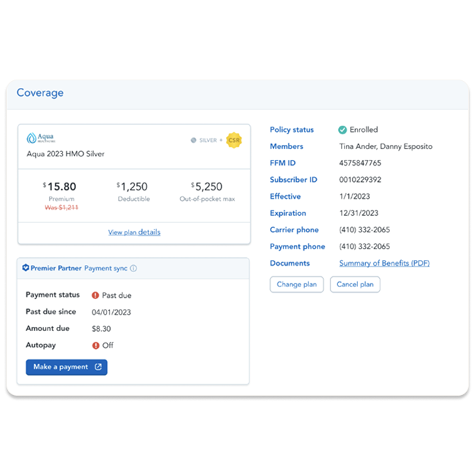This screenshot has width=476, height=476.
Task: Click the Payment phone number value
Action: tap(364, 247)
